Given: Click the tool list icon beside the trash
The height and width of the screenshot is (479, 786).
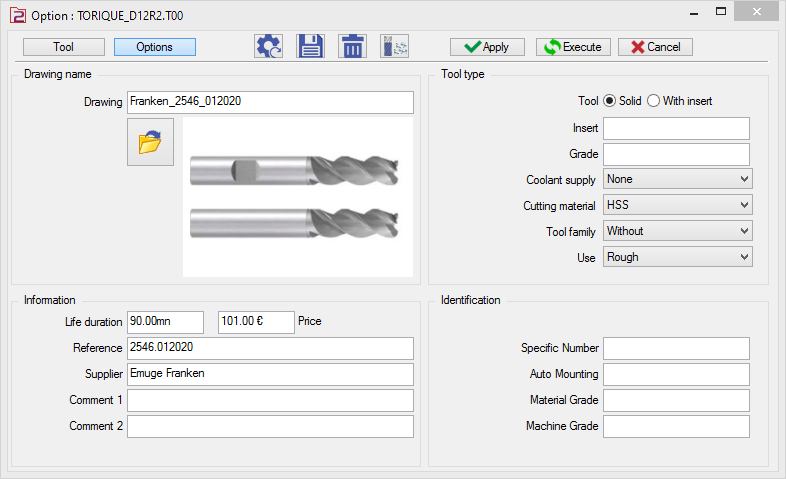Looking at the screenshot, I should (x=394, y=47).
